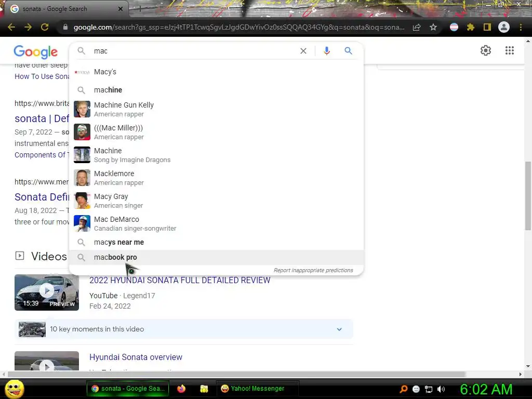Choose the Macy Gray suggestion
The width and height of the screenshot is (532, 399).
point(217,201)
